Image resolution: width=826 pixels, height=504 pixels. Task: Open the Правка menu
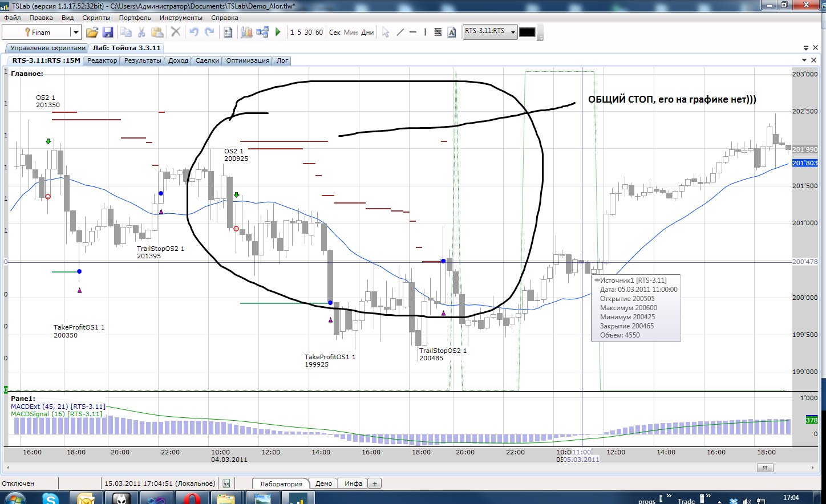[41, 18]
